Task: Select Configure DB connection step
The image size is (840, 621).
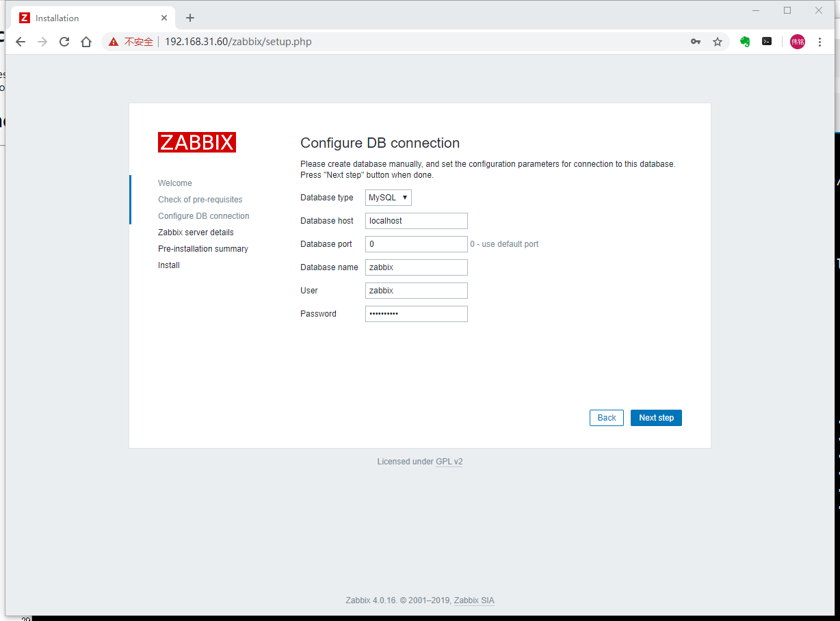Action: [x=204, y=216]
